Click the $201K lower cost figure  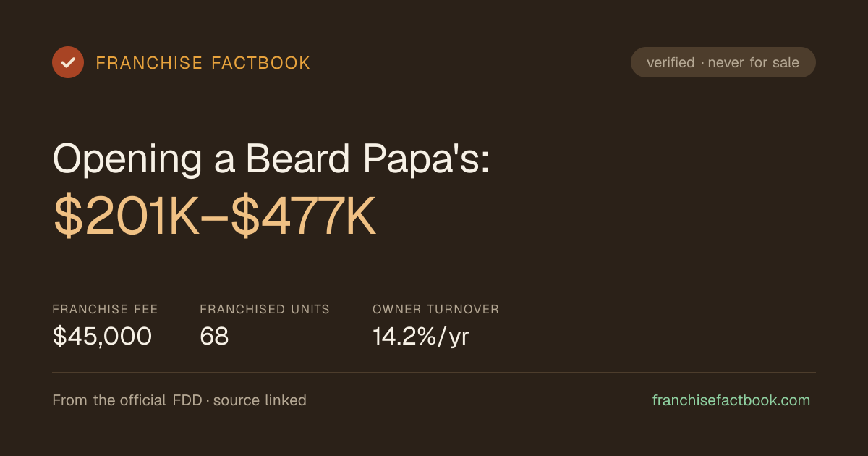[126, 216]
